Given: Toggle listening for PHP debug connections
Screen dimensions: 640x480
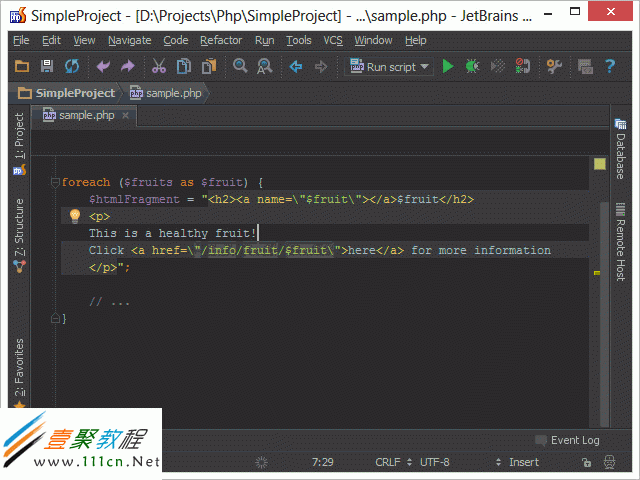Looking at the screenshot, I should click(522, 66).
